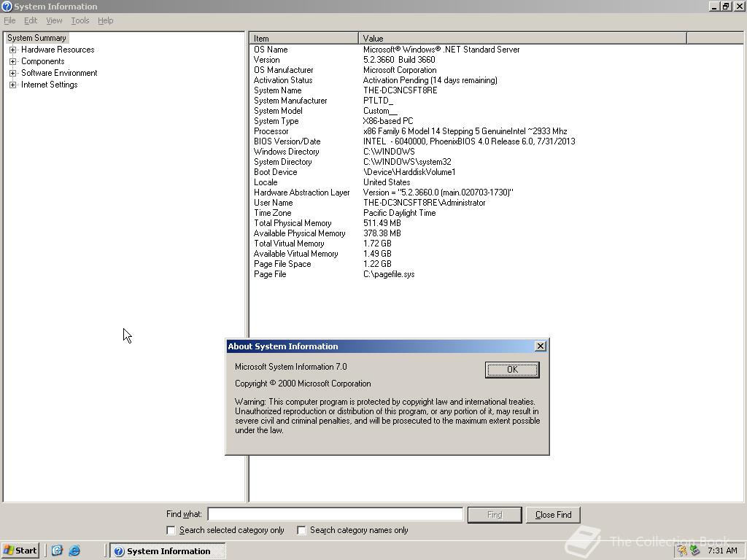This screenshot has width=747, height=560.
Task: Click the Find button
Action: tap(495, 515)
